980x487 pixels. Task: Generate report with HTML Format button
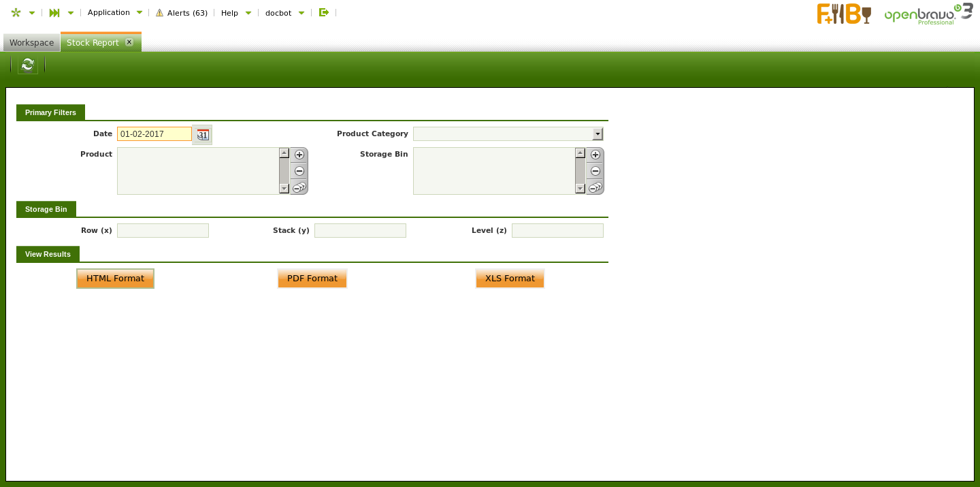[115, 279]
